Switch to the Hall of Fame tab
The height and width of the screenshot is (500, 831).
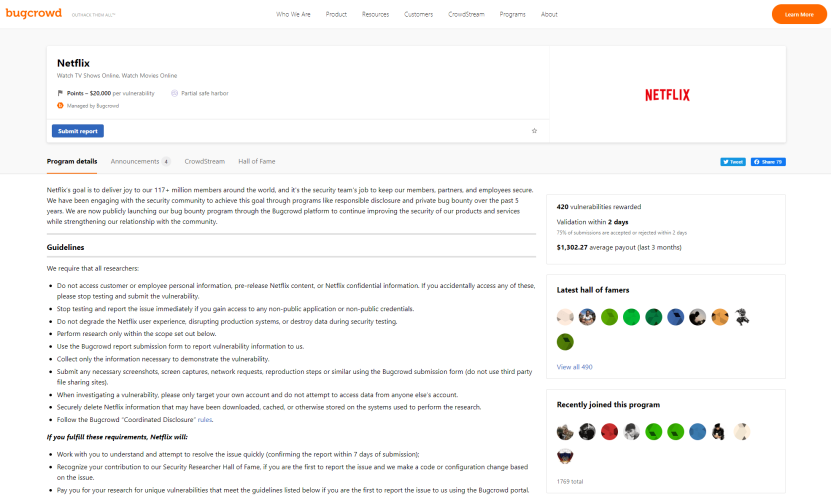pyautogui.click(x=257, y=161)
